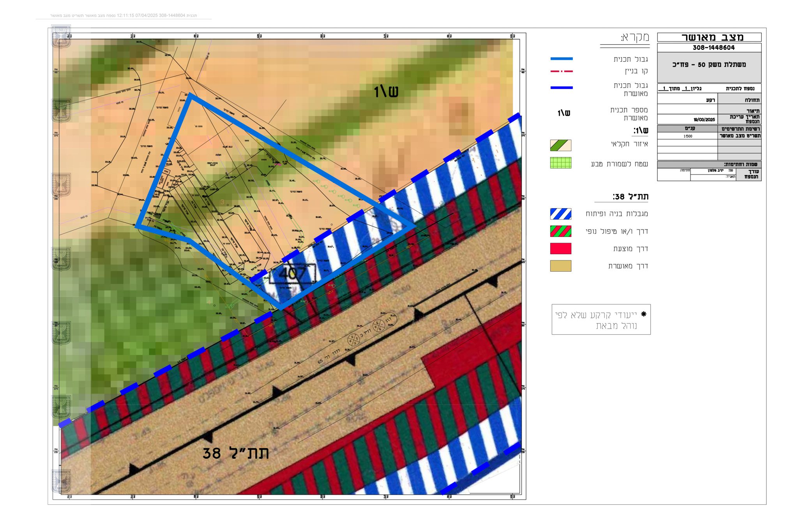This screenshot has height=532, width=798.
Task: Click the large 'תת"ל 38' label on the road
Action: [236, 453]
